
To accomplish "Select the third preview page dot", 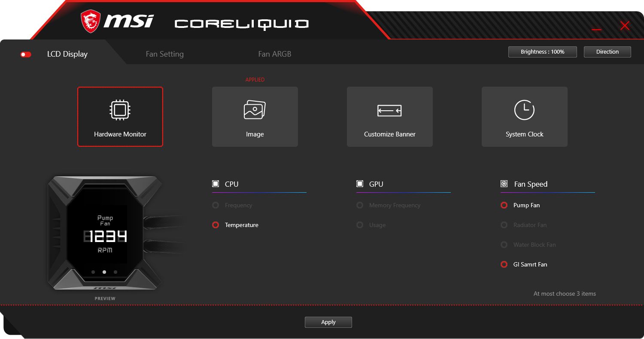I will click(x=115, y=272).
